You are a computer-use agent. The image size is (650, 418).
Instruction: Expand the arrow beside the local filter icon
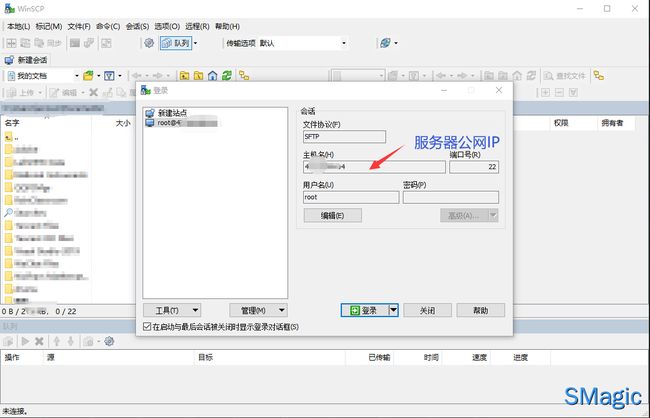(120, 75)
